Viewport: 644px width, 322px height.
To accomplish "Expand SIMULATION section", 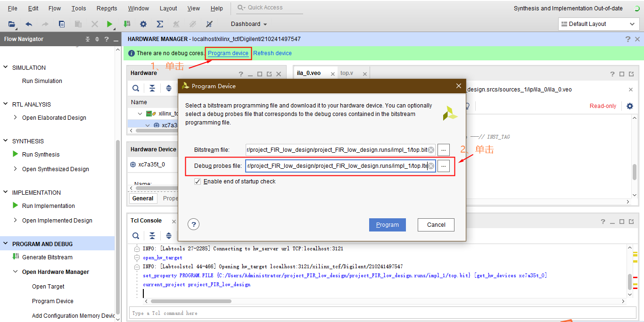I will click(6, 68).
